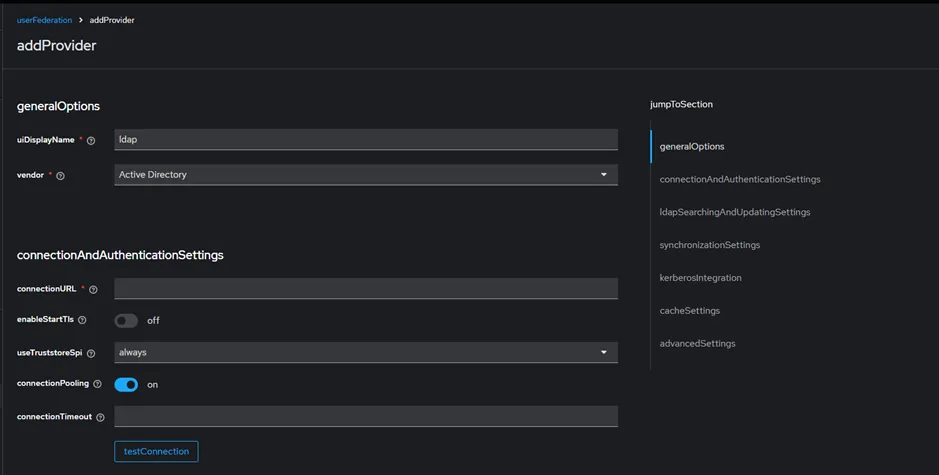The width and height of the screenshot is (939, 475).
Task: Click the testConnection button
Action: point(156,452)
